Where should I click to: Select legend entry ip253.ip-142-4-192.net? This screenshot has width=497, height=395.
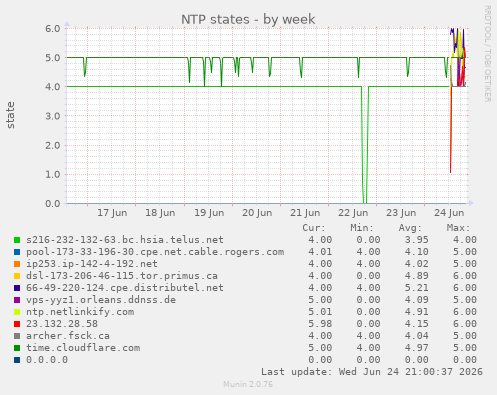pyautogui.click(x=92, y=264)
